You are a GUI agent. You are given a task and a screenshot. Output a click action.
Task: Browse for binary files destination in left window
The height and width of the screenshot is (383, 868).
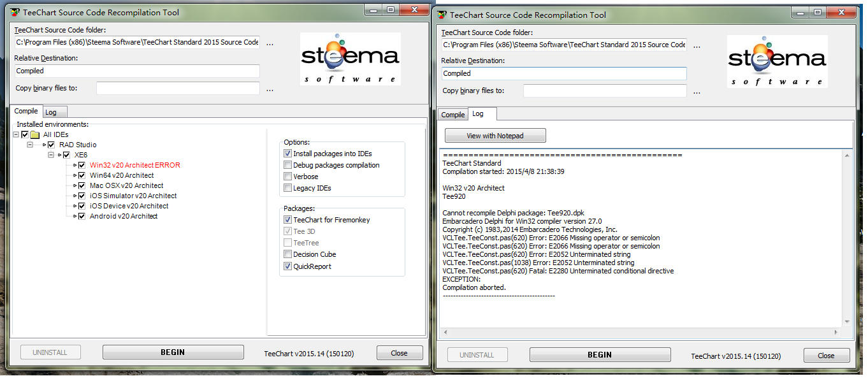click(270, 89)
